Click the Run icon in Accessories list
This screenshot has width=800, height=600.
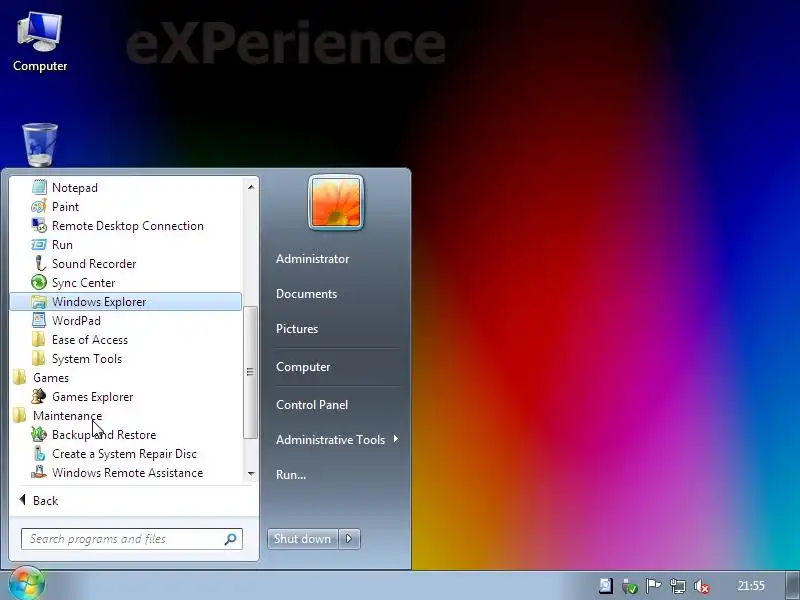(39, 245)
